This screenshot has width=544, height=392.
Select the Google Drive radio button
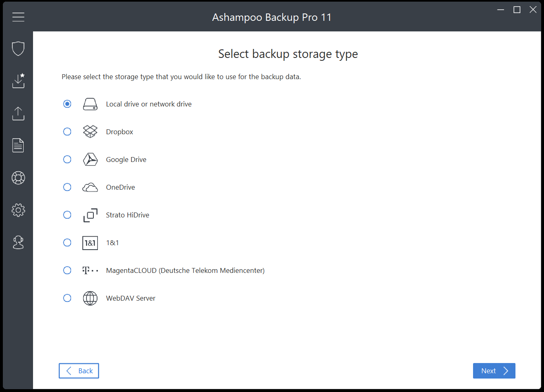click(67, 159)
